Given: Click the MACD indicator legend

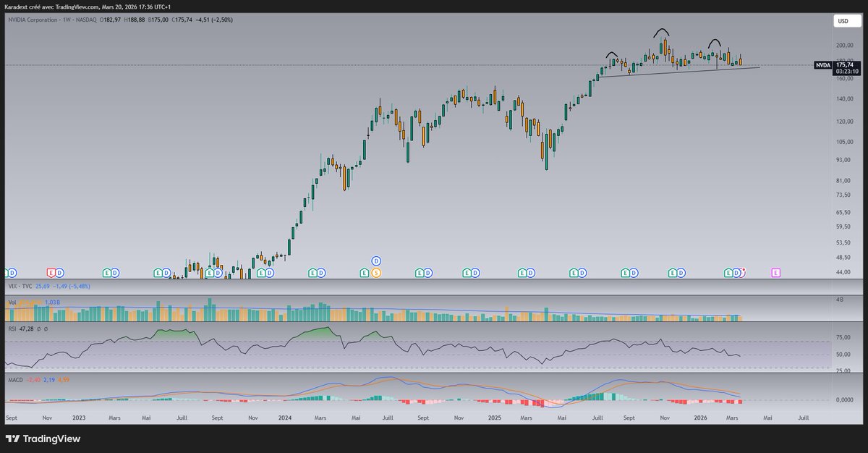Looking at the screenshot, I should click(x=14, y=378).
